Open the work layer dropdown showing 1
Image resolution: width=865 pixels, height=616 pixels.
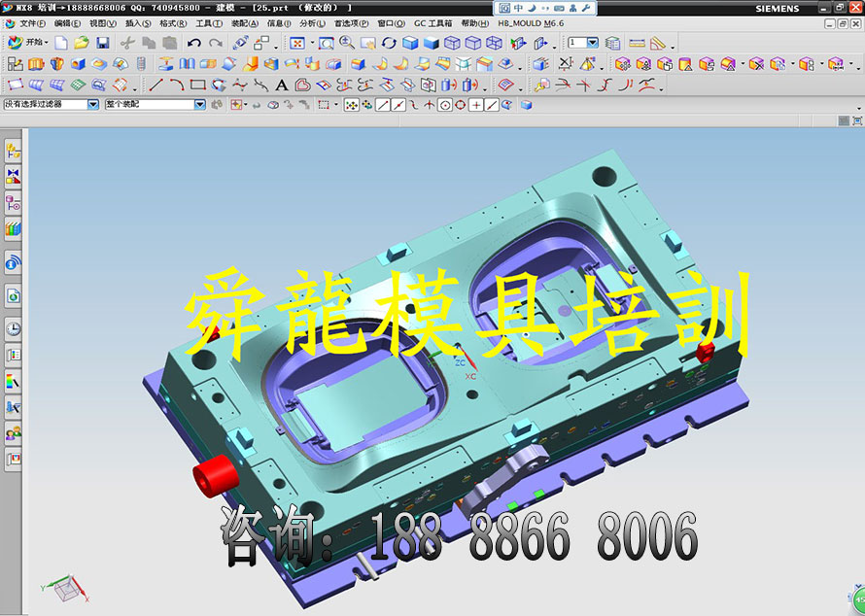[x=592, y=43]
